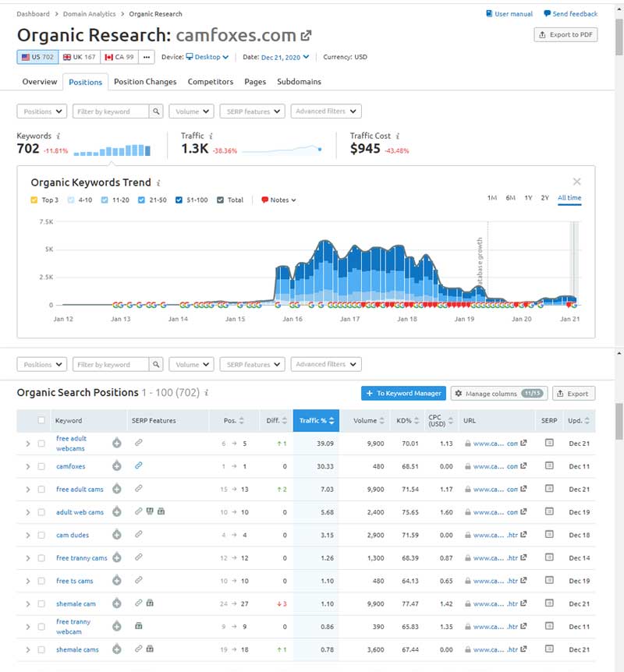Click the Manage columns button
This screenshot has width=624, height=672.
pos(499,394)
